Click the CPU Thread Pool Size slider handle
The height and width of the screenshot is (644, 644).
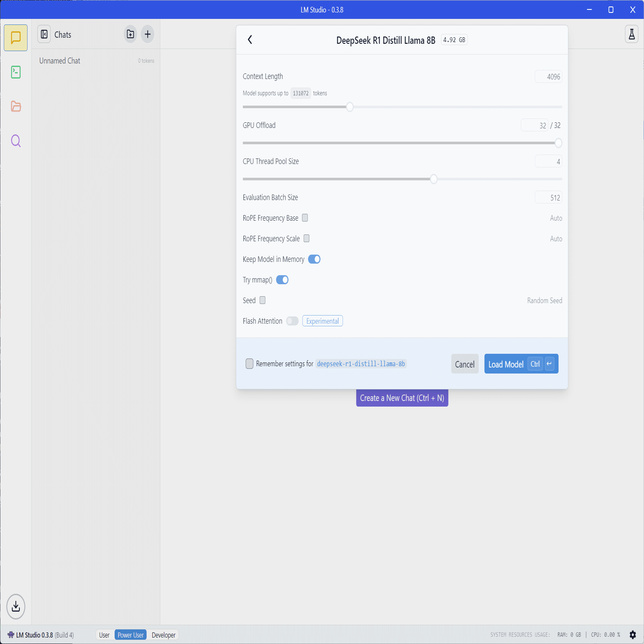coord(434,179)
